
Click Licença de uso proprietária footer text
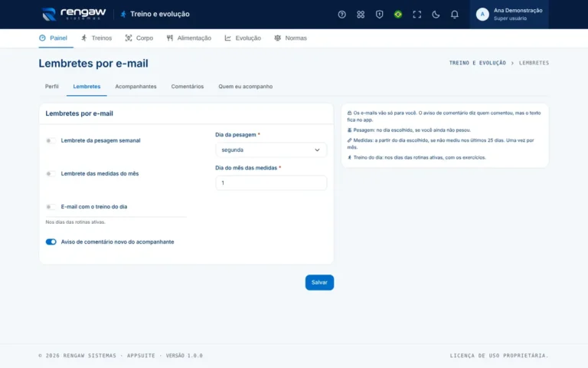(499, 356)
